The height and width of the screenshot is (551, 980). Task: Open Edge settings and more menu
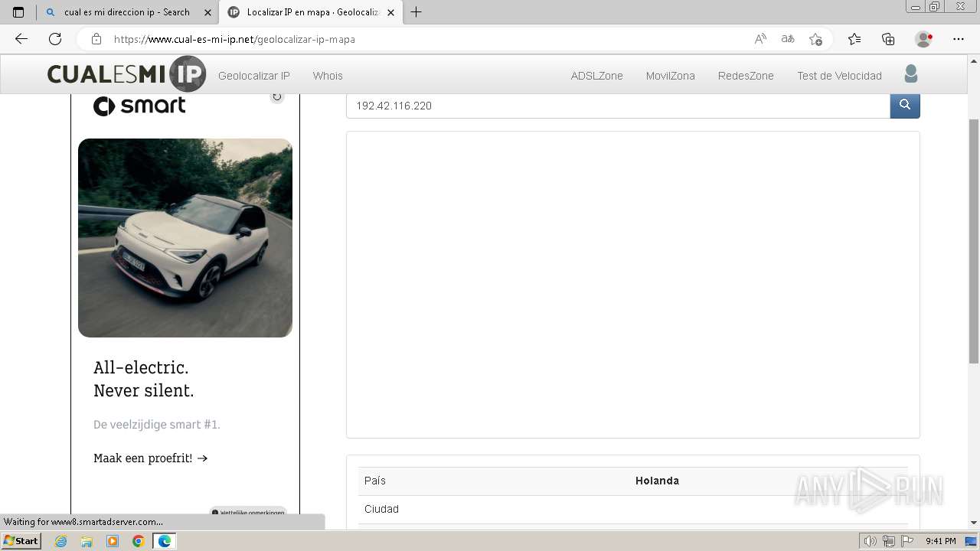coord(959,39)
